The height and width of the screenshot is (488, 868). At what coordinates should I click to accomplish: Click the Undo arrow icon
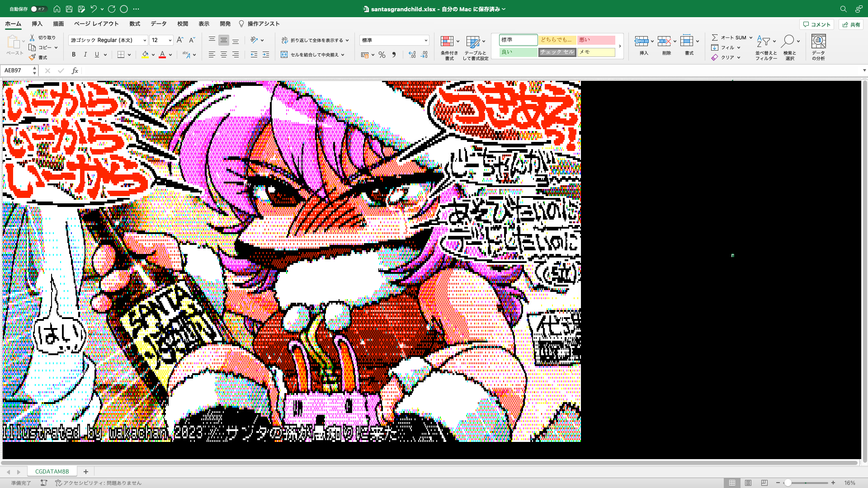point(94,9)
